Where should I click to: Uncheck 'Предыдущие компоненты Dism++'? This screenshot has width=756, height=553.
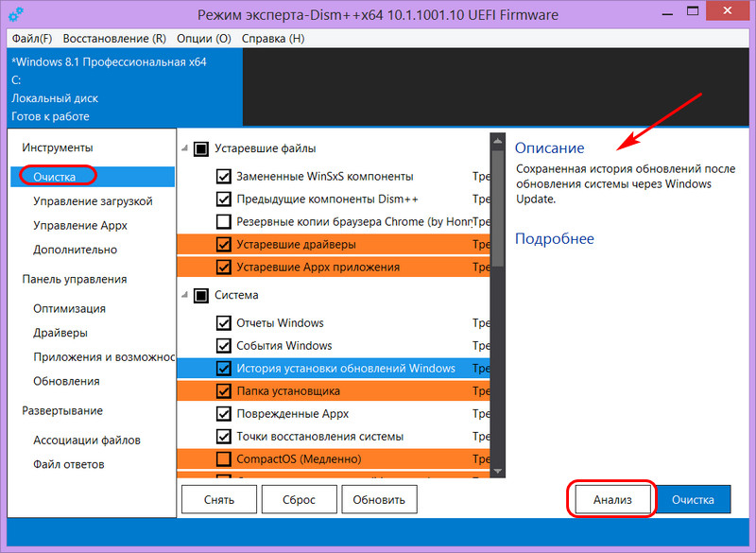point(223,199)
